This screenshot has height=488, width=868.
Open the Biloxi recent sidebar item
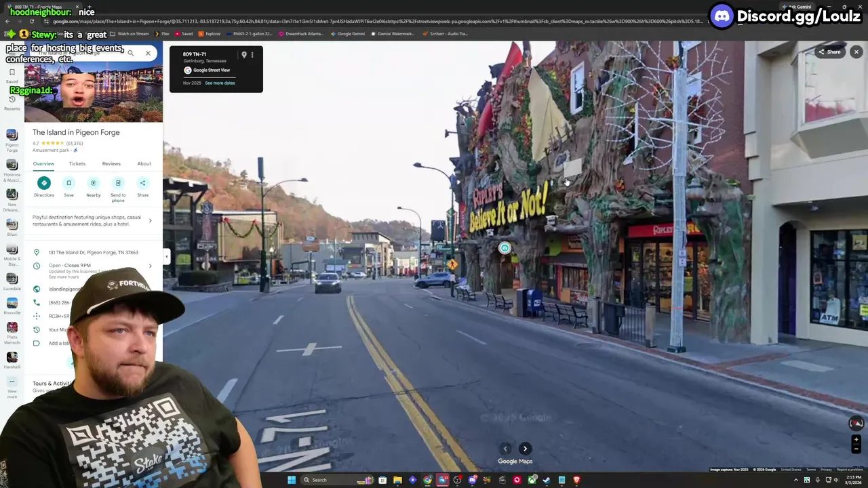point(12,228)
